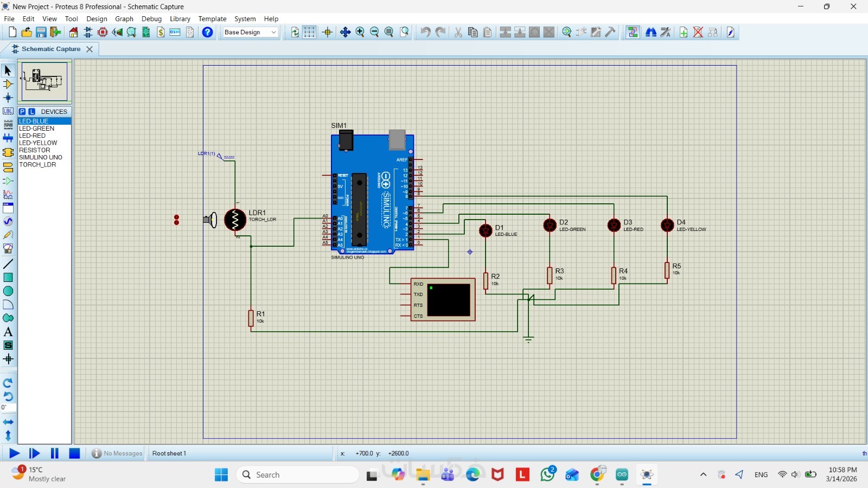
Task: Click the Step simulation button
Action: (34, 453)
